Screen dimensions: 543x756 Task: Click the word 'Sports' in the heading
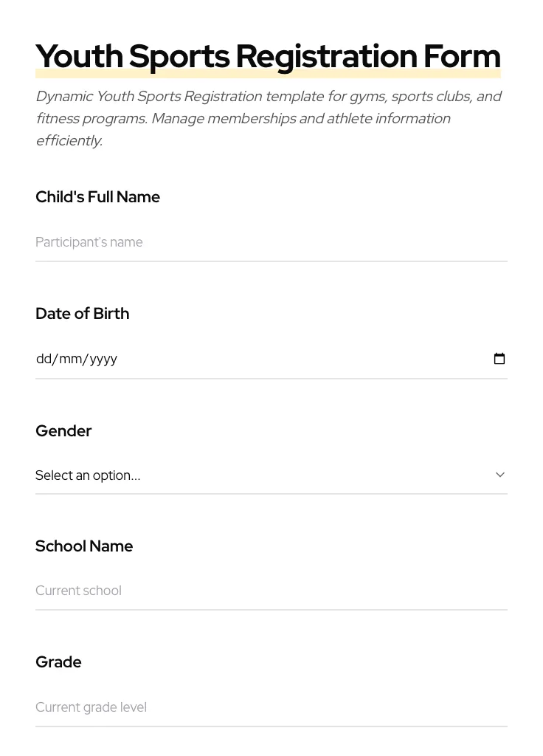click(x=179, y=56)
